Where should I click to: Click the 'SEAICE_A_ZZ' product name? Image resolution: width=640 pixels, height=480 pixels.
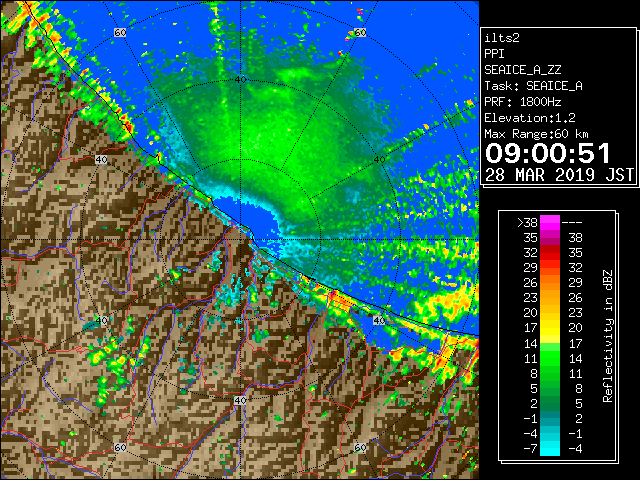pyautogui.click(x=523, y=70)
